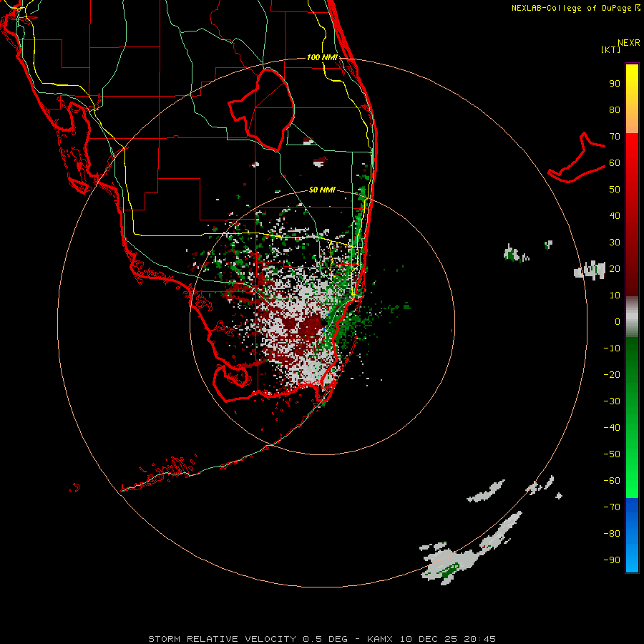Click the small gray echo patch at east edge
The image size is (644, 644).
tap(590, 270)
